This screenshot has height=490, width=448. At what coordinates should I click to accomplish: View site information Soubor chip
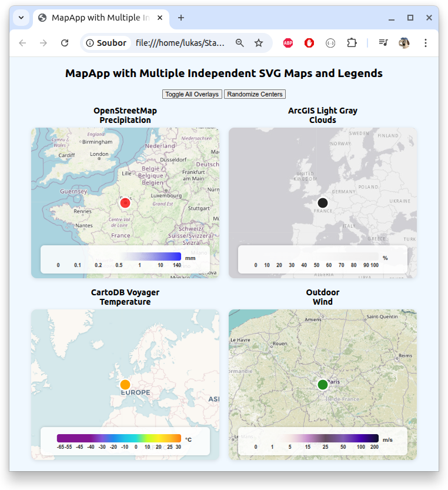point(106,43)
